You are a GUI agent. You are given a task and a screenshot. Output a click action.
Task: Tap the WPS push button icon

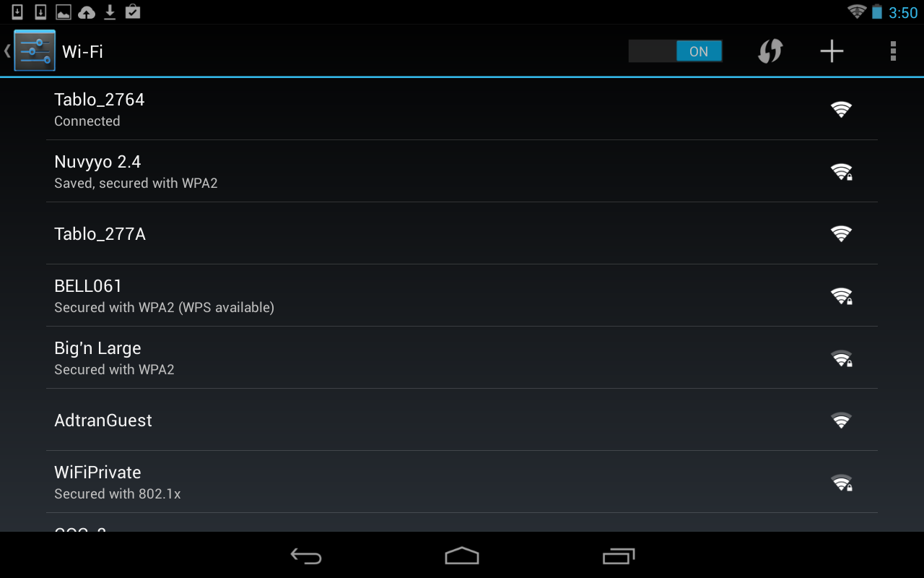tap(770, 51)
